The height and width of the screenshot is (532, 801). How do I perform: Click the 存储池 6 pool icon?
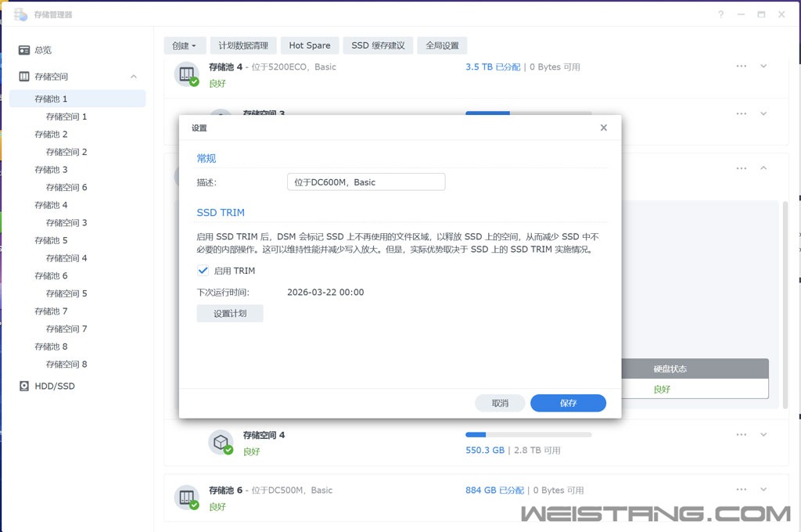pyautogui.click(x=187, y=498)
